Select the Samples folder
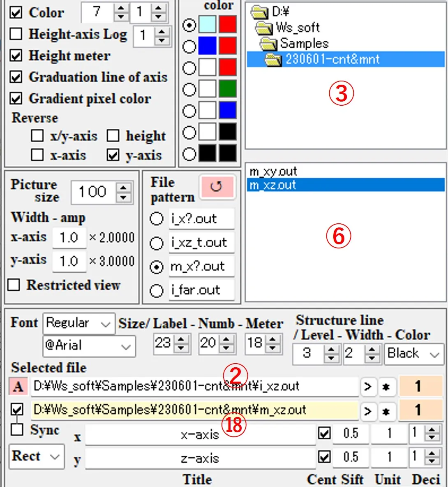 pos(294,44)
